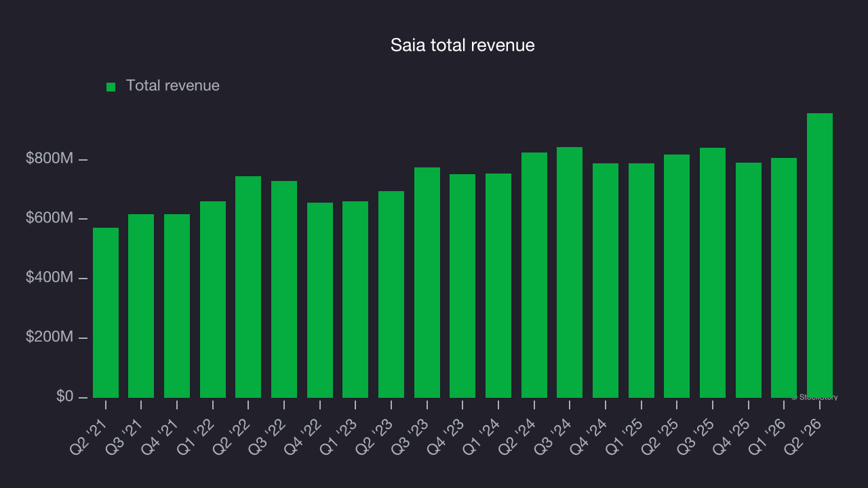The height and width of the screenshot is (488, 868).
Task: Click the revenue bar for Q3 '23
Action: [x=427, y=283]
